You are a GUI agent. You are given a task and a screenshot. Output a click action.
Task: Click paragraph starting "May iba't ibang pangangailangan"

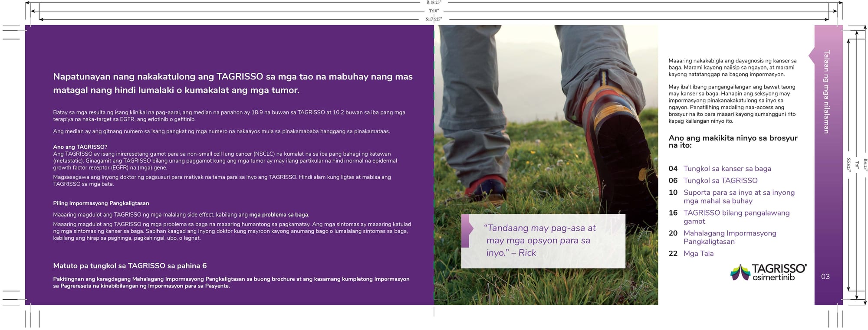pos(732,104)
